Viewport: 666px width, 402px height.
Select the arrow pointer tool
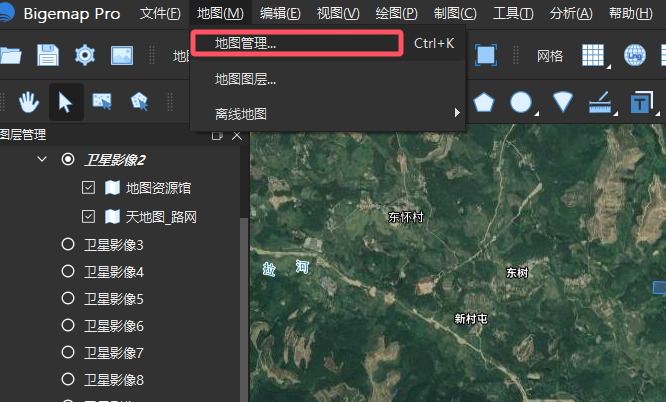(65, 102)
